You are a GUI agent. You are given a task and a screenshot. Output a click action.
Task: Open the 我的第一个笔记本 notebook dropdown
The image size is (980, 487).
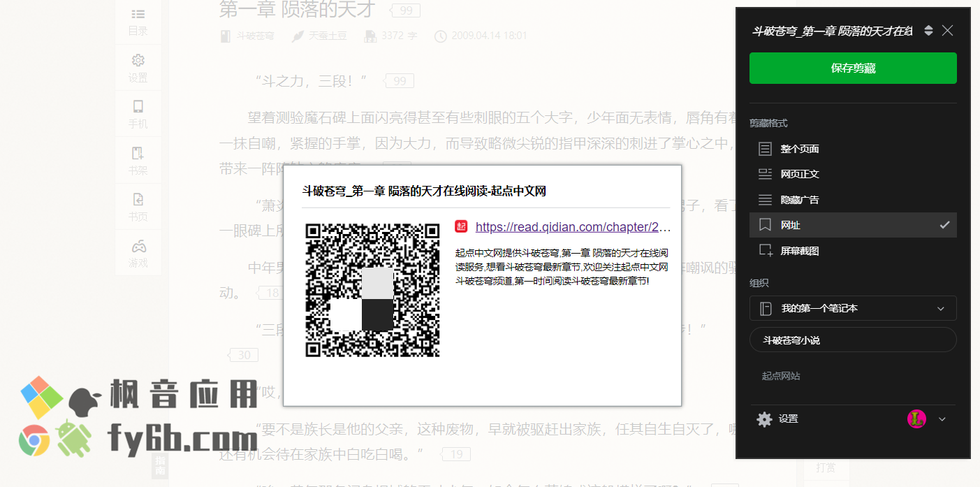click(x=853, y=308)
